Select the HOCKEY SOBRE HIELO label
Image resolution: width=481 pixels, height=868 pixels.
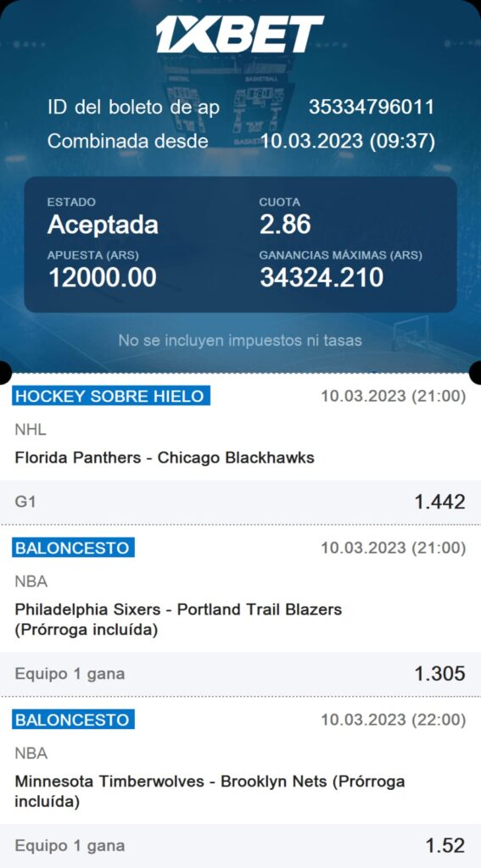coord(111,396)
